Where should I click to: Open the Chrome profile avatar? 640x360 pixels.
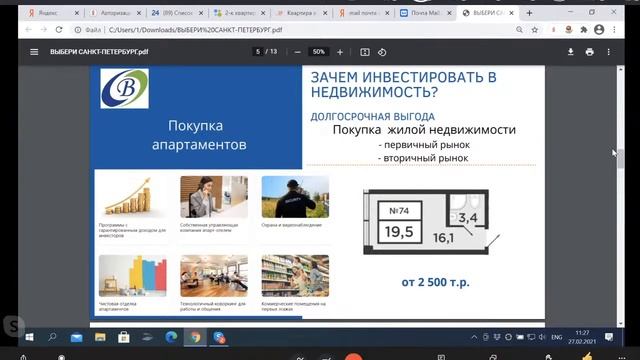[x=599, y=29]
